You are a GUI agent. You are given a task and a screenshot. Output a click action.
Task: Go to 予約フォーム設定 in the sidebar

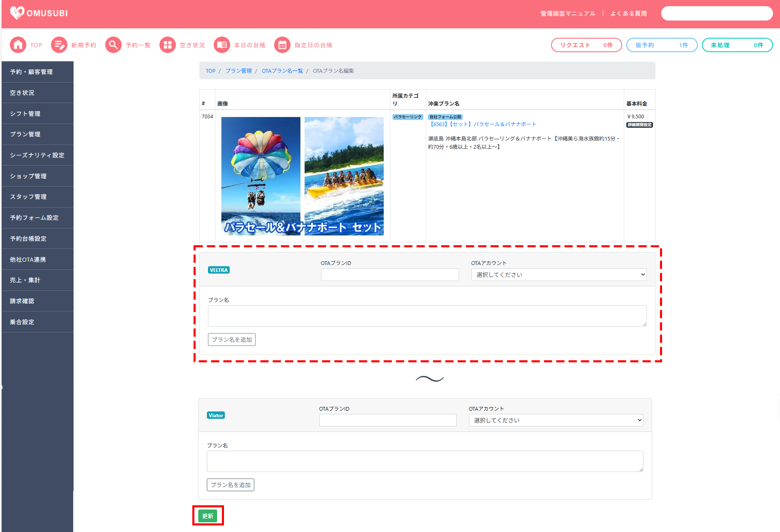(x=37, y=218)
